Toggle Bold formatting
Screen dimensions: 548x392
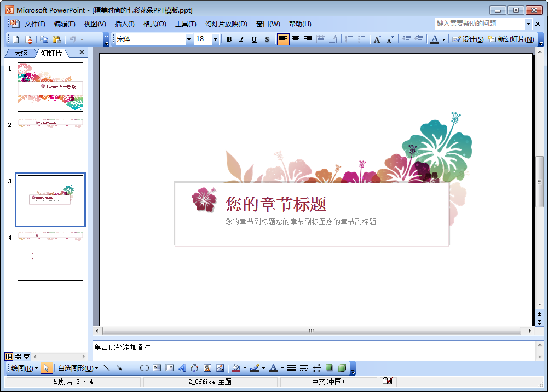pos(229,39)
